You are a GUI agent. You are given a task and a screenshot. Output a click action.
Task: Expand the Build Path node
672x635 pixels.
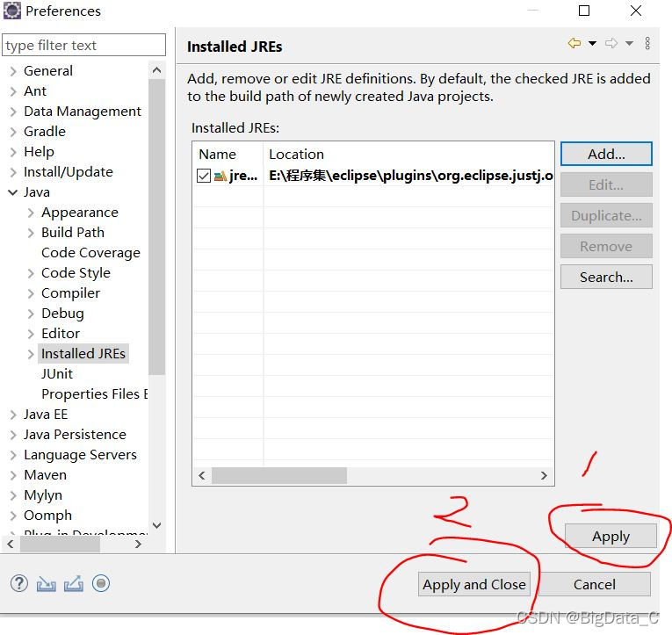coord(31,233)
